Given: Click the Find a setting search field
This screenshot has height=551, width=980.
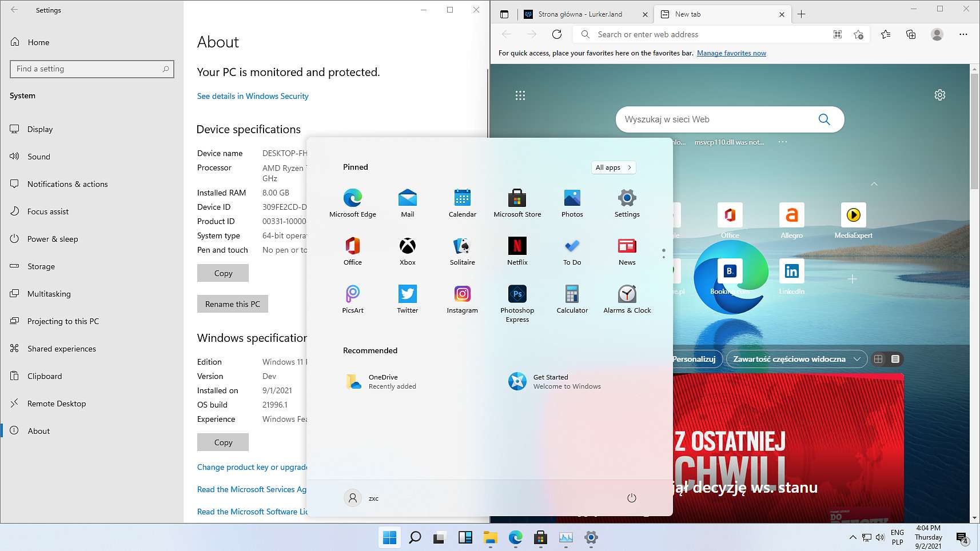Looking at the screenshot, I should click(x=92, y=69).
